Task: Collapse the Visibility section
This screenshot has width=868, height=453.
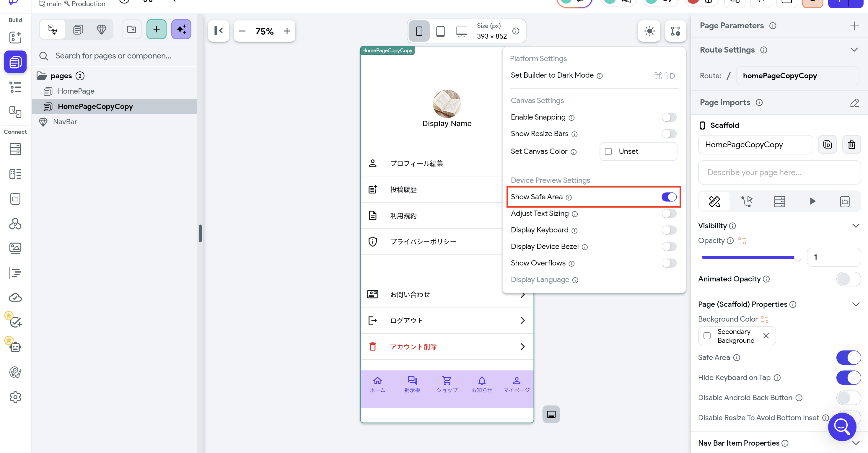Action: coord(856,226)
